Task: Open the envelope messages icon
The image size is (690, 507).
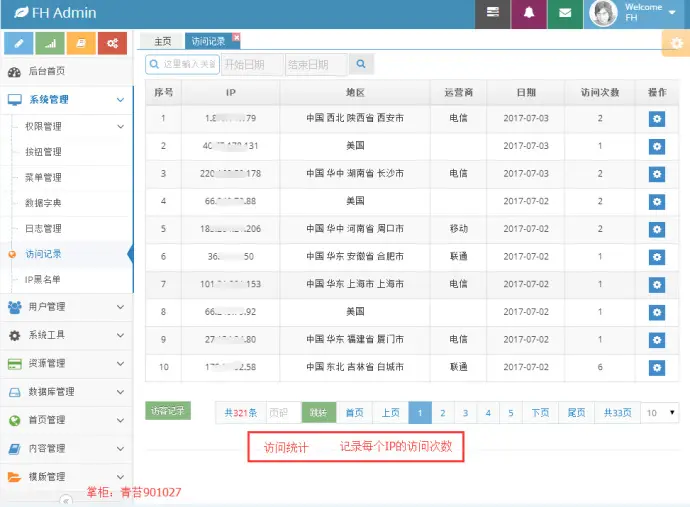Action: click(x=565, y=13)
